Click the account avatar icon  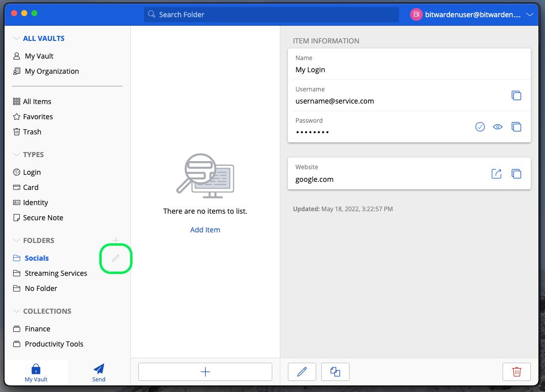[416, 15]
